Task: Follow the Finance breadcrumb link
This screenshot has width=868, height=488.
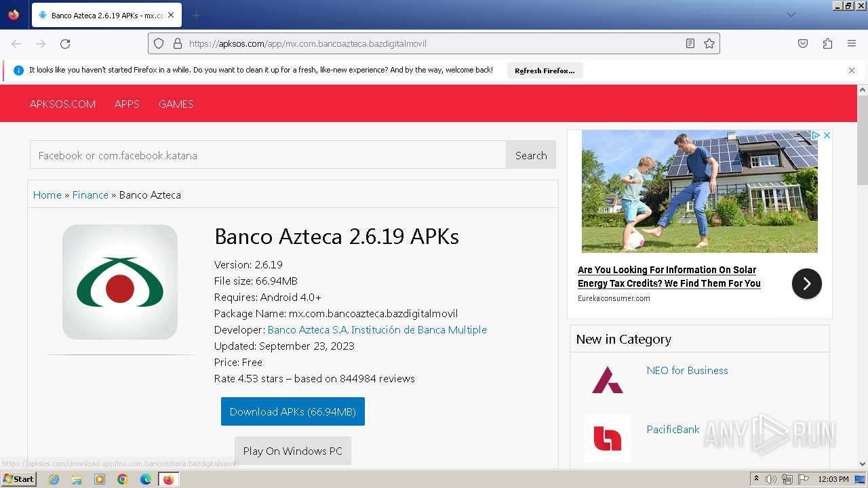Action: point(90,195)
